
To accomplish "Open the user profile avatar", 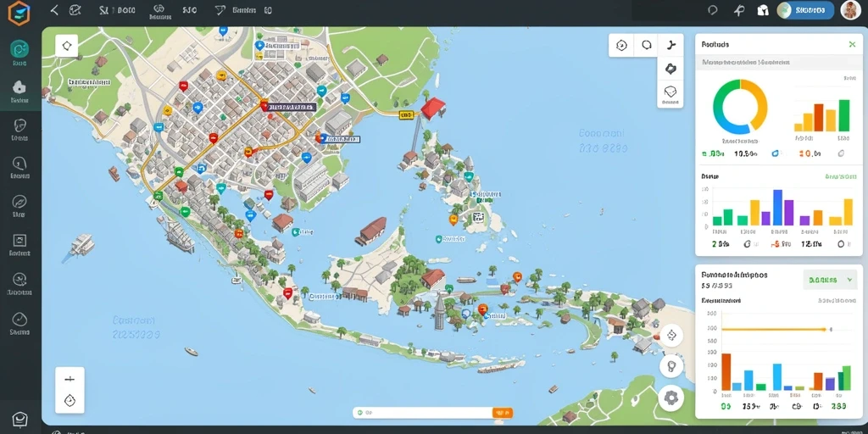I will click(x=851, y=10).
